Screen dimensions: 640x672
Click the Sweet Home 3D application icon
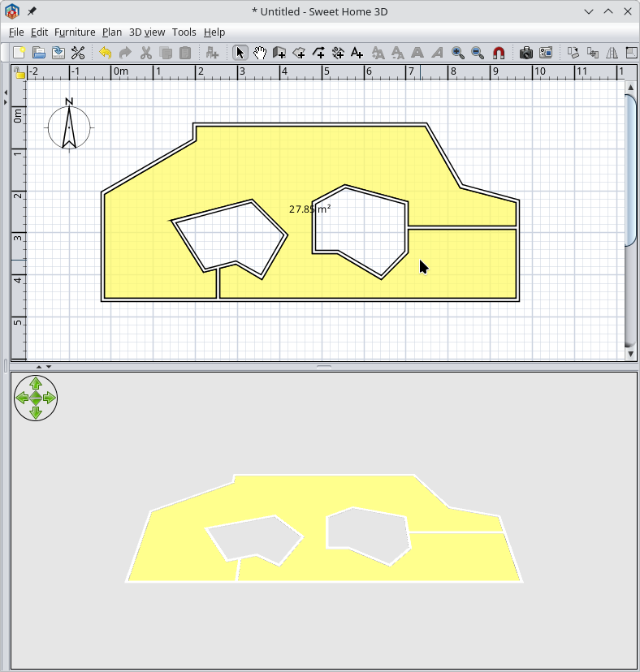[12, 11]
